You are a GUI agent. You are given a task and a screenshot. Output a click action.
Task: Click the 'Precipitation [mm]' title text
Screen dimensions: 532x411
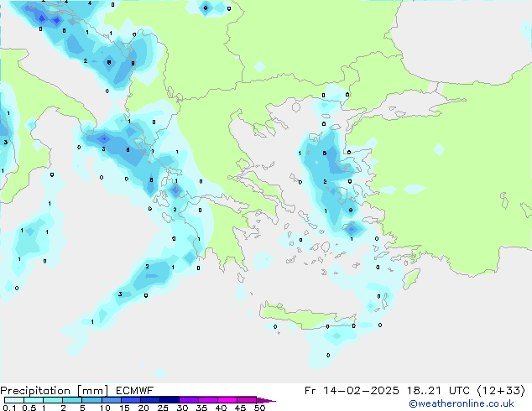[55, 391]
